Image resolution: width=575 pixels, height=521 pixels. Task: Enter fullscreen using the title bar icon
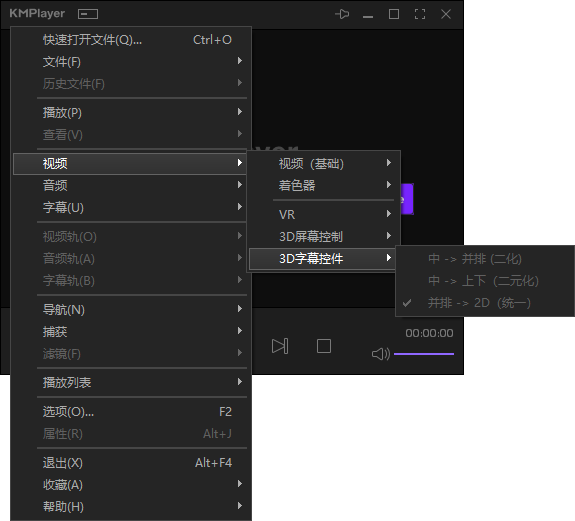pyautogui.click(x=420, y=14)
